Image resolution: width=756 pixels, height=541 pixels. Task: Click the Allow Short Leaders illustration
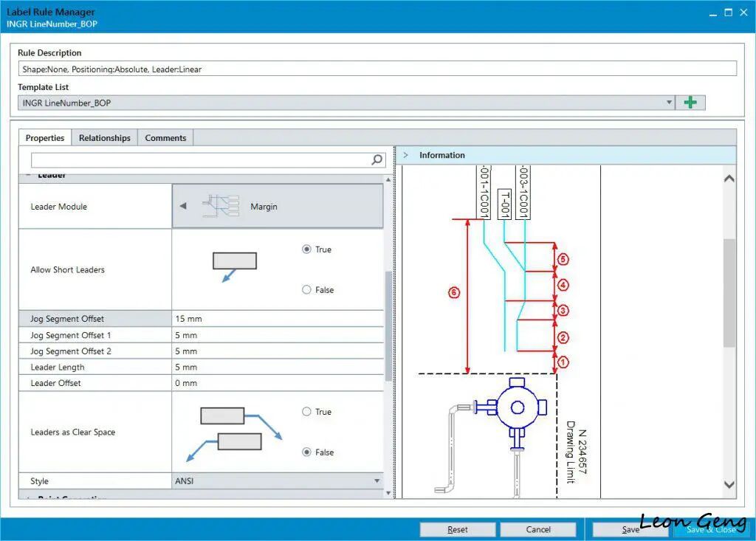pos(234,266)
